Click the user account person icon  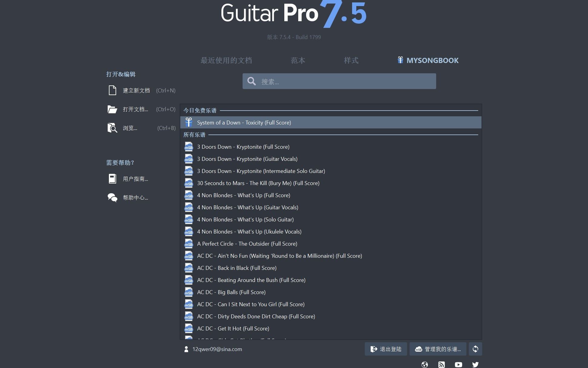[186, 349]
